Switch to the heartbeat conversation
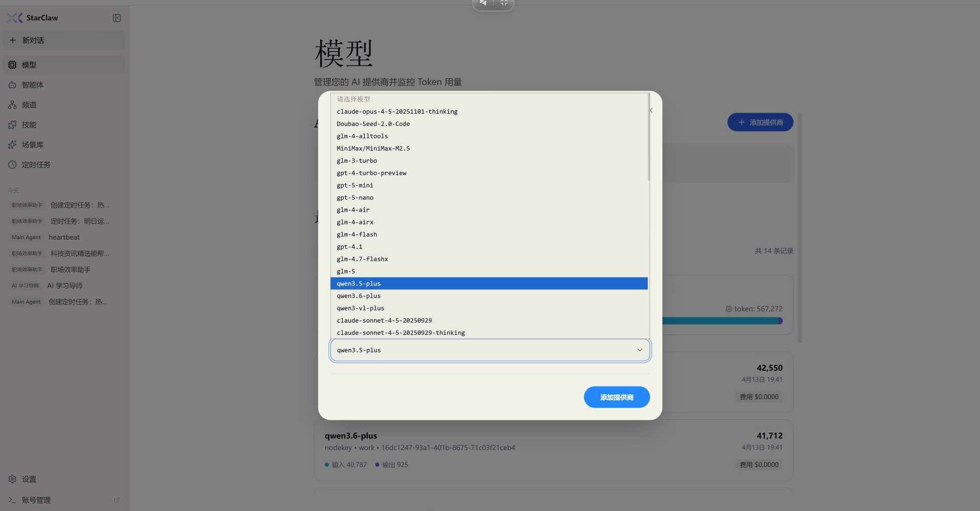 coord(64,237)
